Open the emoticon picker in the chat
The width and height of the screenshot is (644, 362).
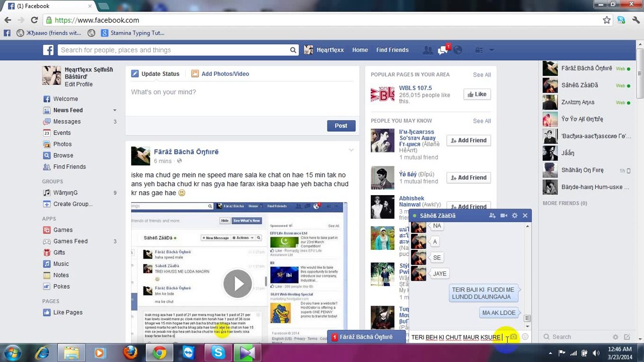pos(525,337)
